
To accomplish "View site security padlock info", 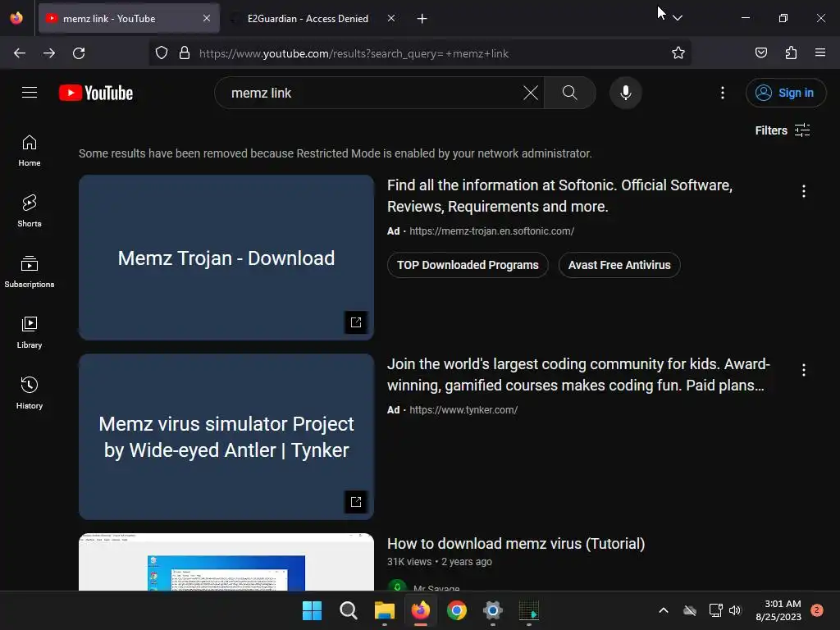I will (x=185, y=53).
